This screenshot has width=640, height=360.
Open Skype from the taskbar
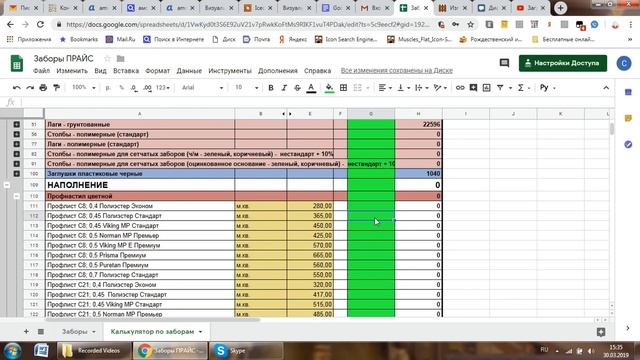246,351
